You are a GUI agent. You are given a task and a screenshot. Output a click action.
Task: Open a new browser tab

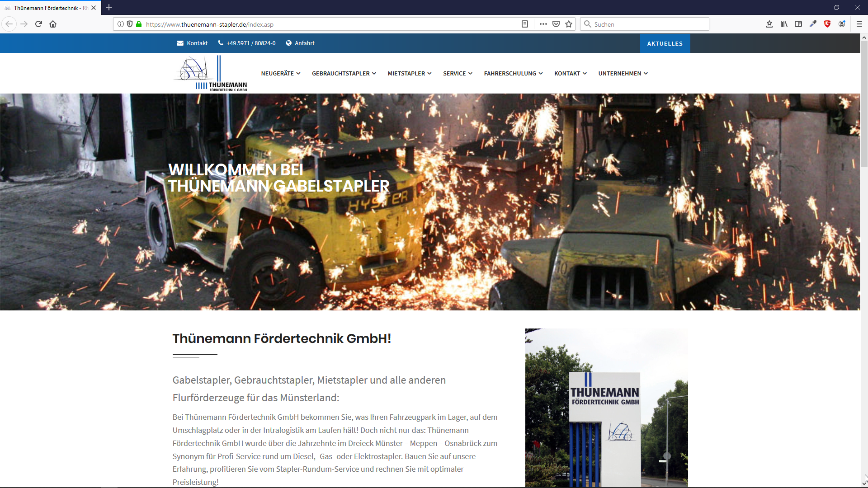(x=109, y=7)
